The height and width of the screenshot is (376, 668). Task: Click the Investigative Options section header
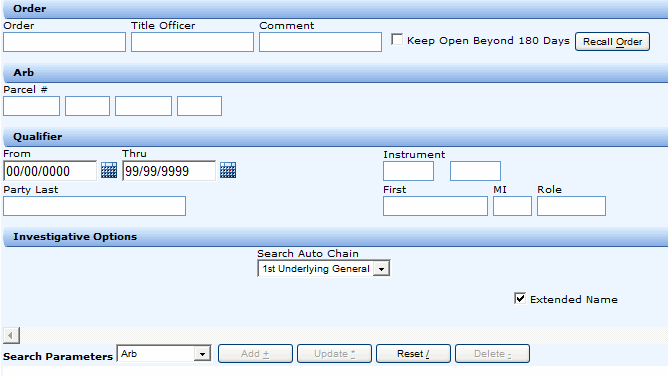tap(336, 237)
